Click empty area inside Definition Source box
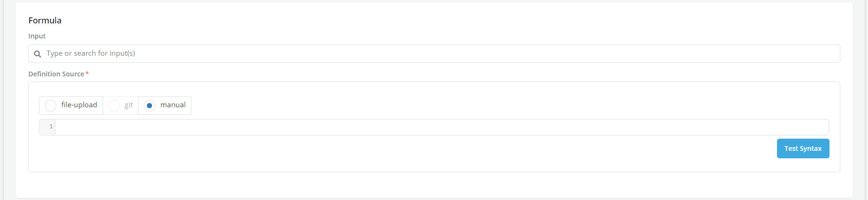Image resolution: width=868 pixels, height=200 pixels. pos(375,155)
